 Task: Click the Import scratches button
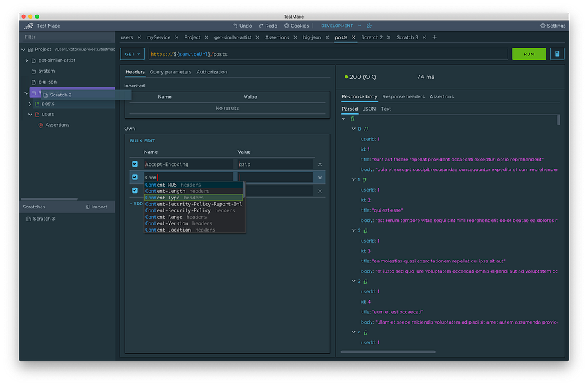96,207
